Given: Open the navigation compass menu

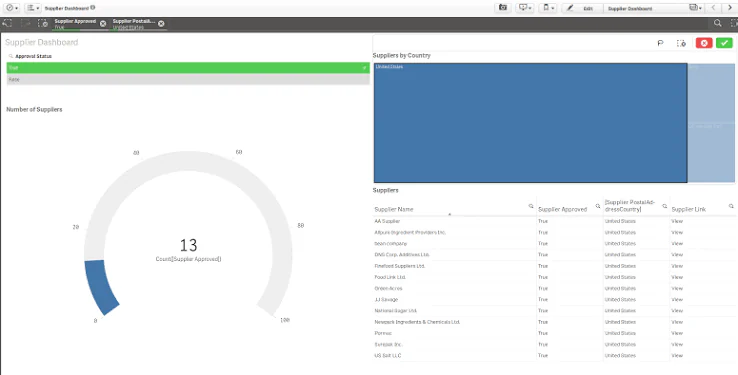Looking at the screenshot, I should click(x=11, y=8).
